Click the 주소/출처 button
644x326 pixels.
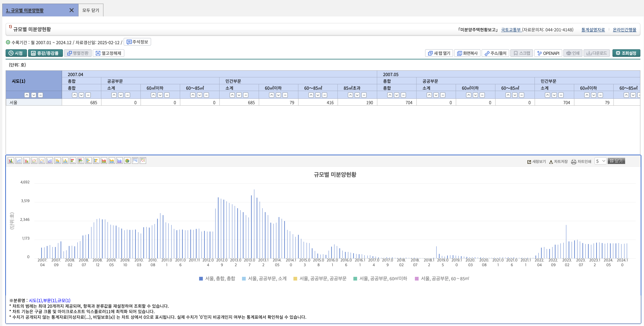pos(495,53)
